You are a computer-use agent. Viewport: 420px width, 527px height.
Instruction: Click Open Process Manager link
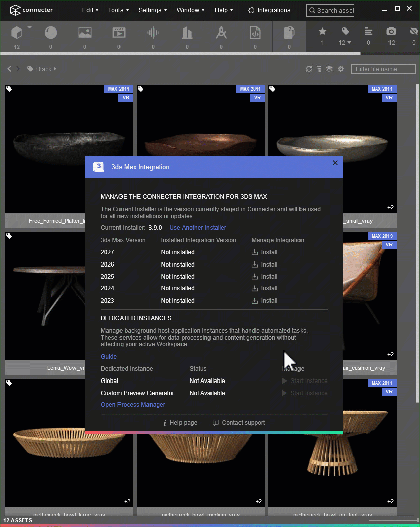pyautogui.click(x=133, y=405)
